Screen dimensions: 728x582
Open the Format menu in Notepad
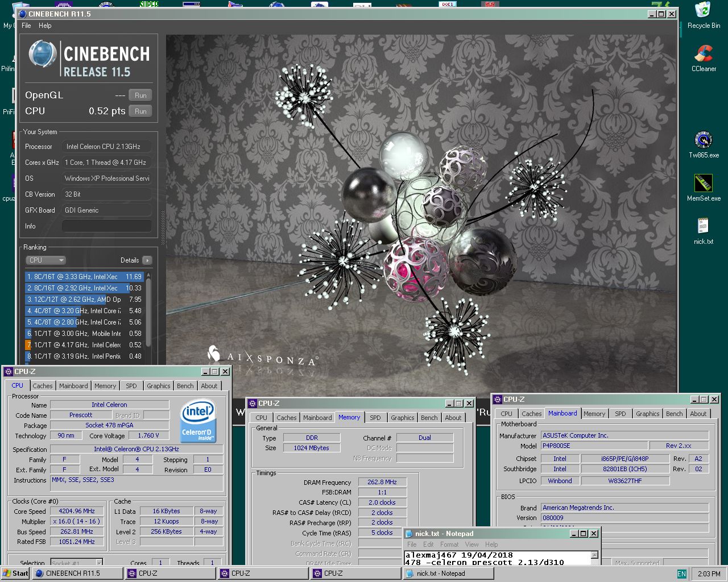449,544
